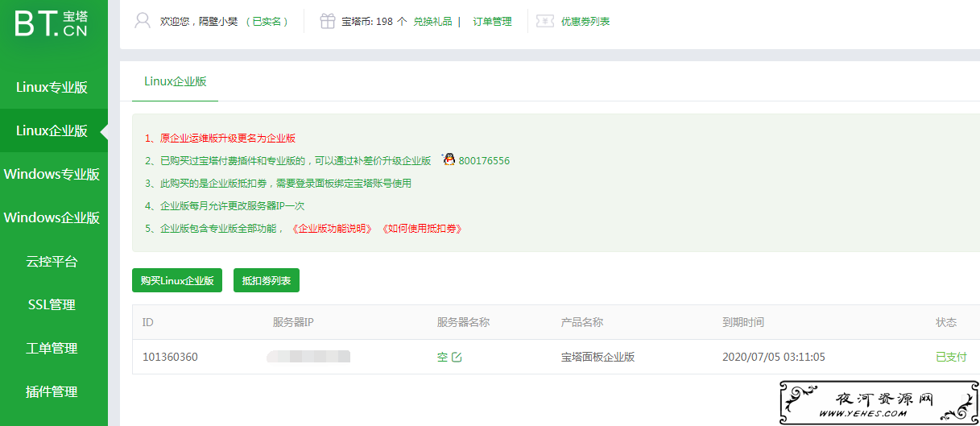Click the user avatar icon
Viewport: 980px width, 426px height.
(143, 21)
